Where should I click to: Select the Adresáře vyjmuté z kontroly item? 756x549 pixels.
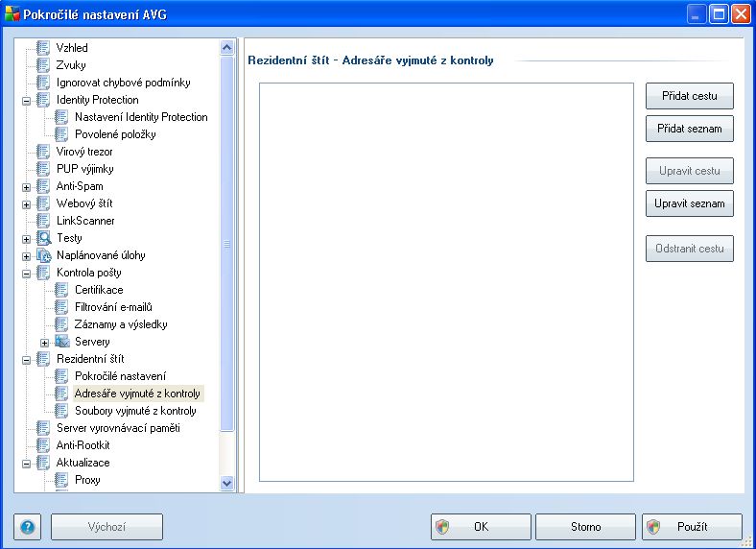[137, 394]
